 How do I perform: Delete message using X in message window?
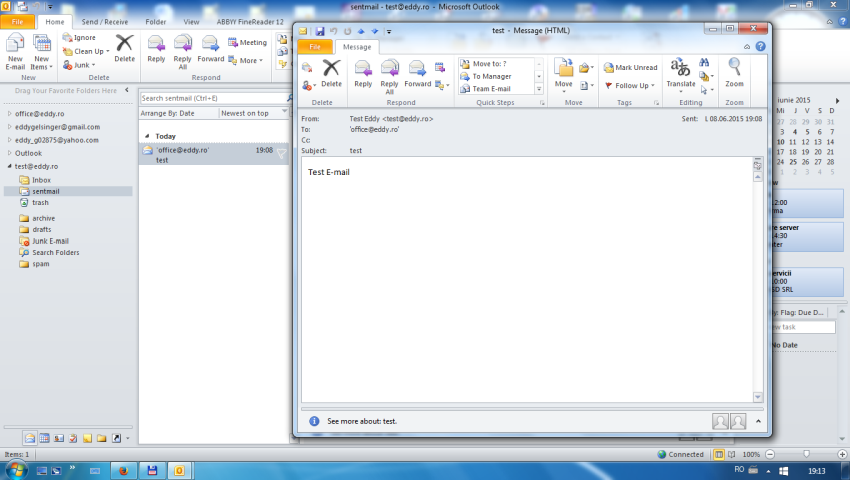[x=331, y=73]
